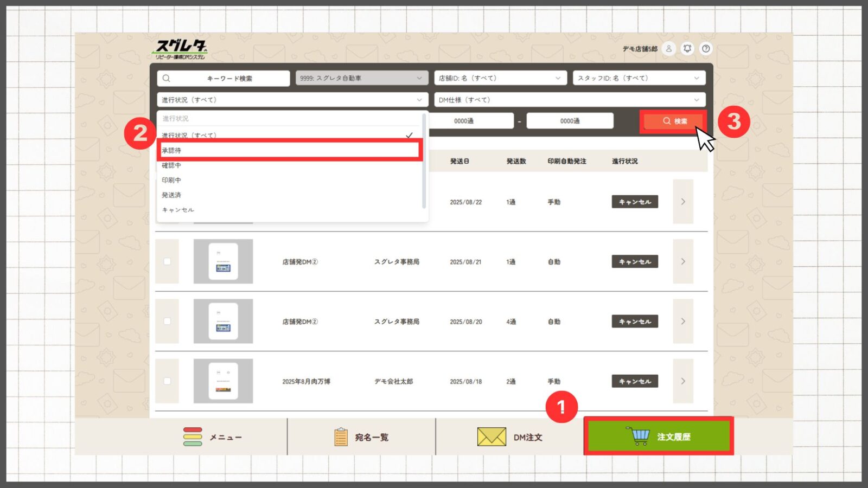868x488 pixels.
Task: Click the Sugureta logo
Action: (181, 49)
